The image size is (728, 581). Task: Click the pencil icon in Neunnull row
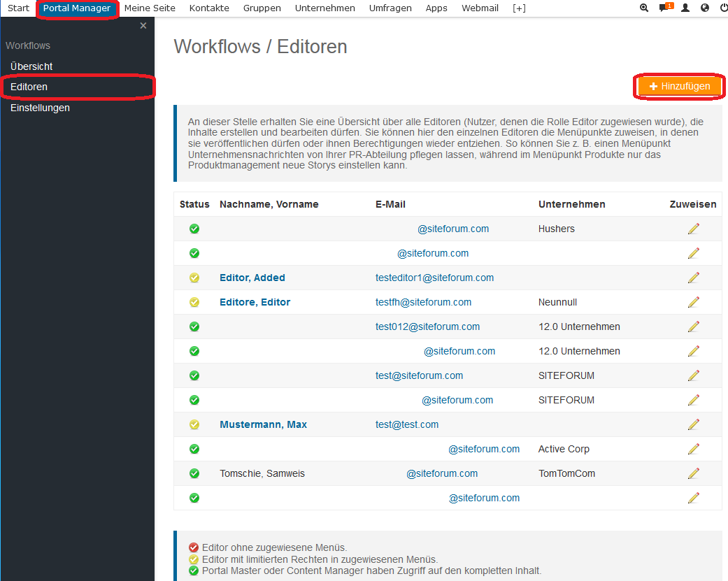pos(693,302)
